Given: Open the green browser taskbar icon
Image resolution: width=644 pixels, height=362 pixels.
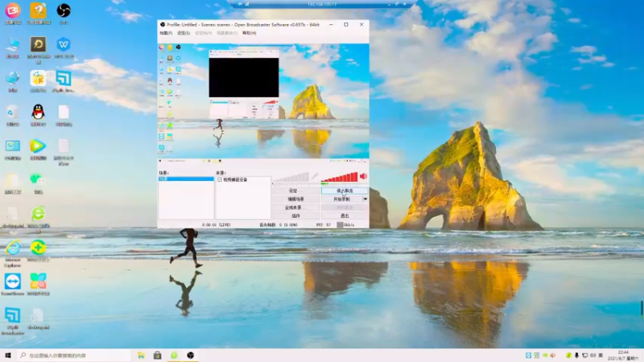Looking at the screenshot, I should (174, 355).
